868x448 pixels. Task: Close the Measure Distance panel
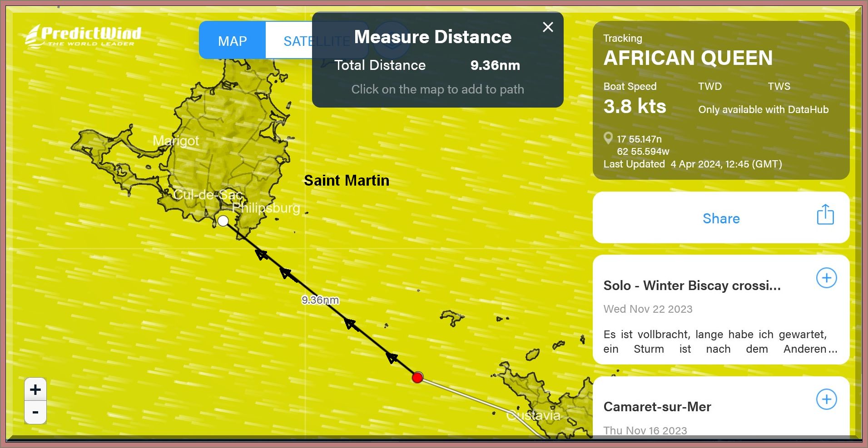(x=548, y=27)
